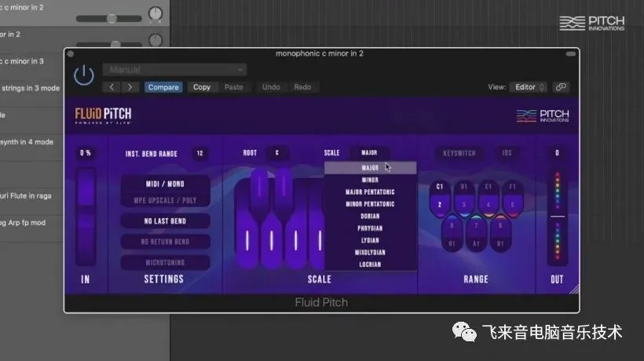Click the first white key in scale keyboard
644x361 pixels.
tap(247, 240)
